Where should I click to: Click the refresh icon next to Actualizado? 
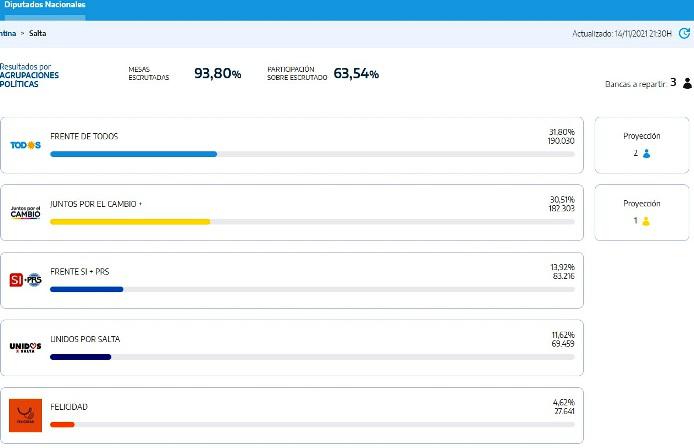684,33
